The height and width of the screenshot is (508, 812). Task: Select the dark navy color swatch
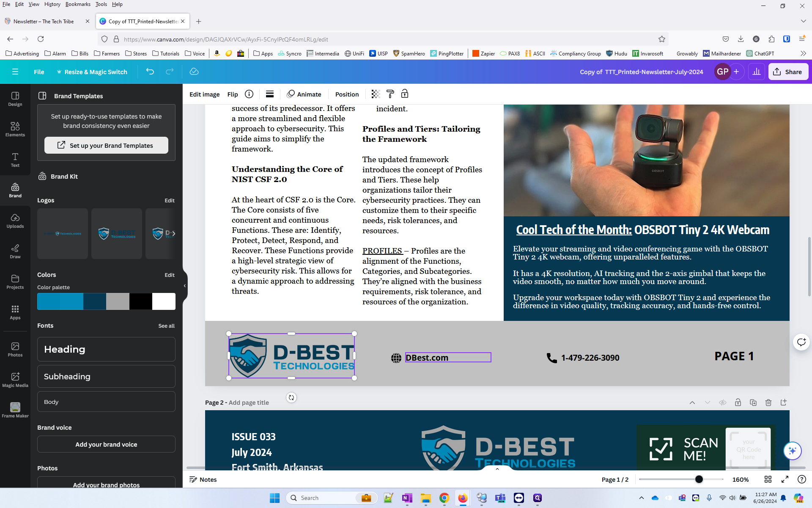tap(95, 301)
